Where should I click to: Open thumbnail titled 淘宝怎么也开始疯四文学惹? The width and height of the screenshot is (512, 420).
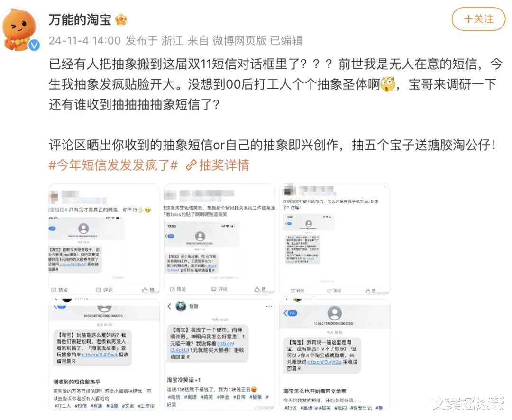pos(335,355)
